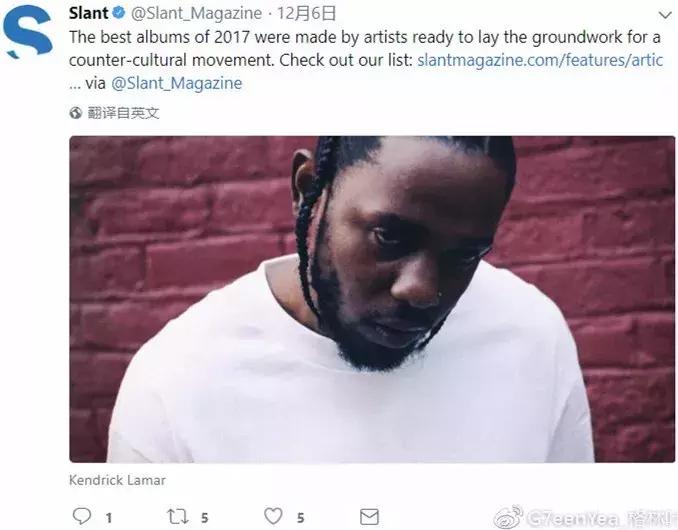Click the 12月6日 tweet date
This screenshot has height=530, width=678.
pos(306,13)
